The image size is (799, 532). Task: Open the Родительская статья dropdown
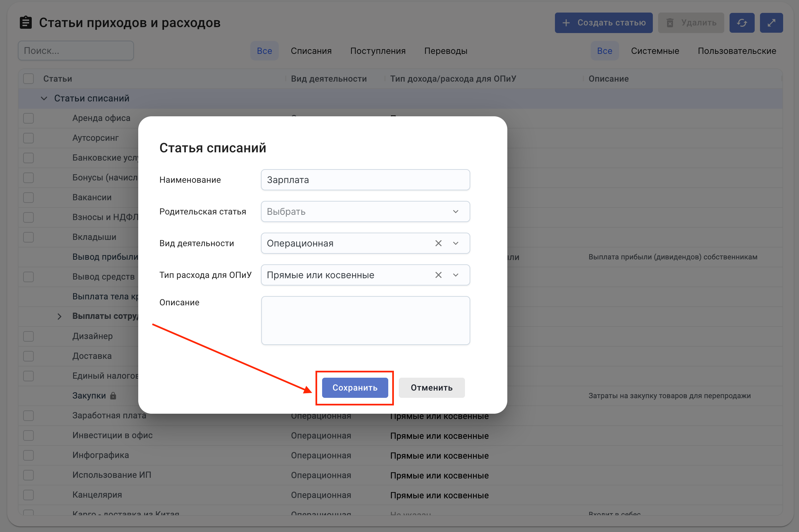pos(365,211)
